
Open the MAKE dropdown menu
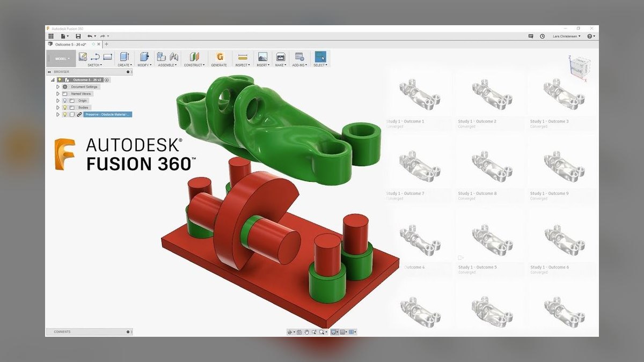(x=280, y=65)
